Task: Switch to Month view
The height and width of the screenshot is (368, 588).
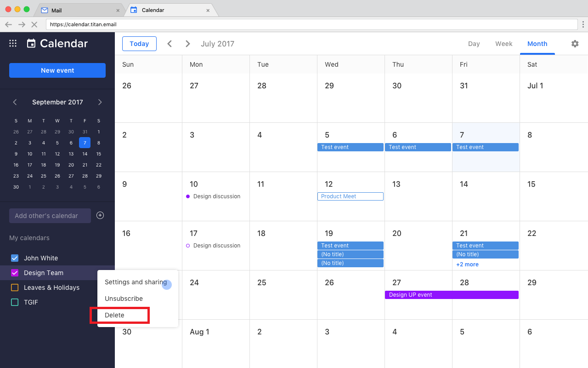Action: [x=537, y=44]
